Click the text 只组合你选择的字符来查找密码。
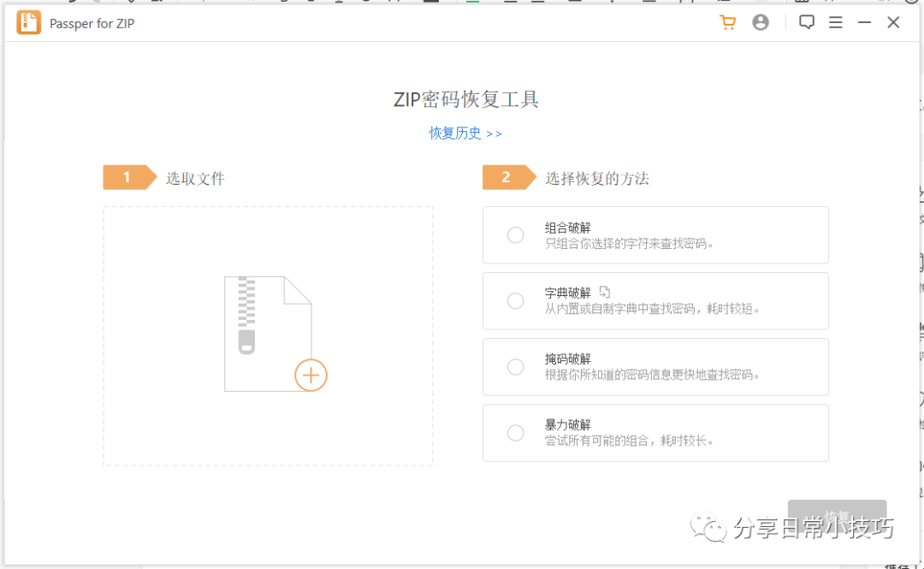The height and width of the screenshot is (569, 924). tap(630, 244)
